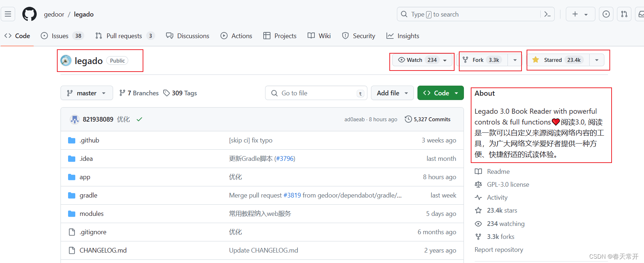
Task: Click the eye icon beside 234 watching
Action: click(478, 224)
